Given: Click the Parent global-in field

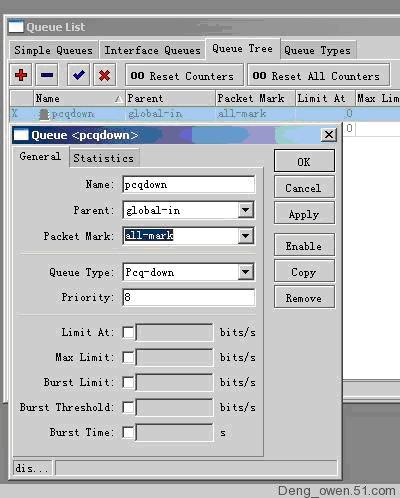Looking at the screenshot, I should (180, 210).
